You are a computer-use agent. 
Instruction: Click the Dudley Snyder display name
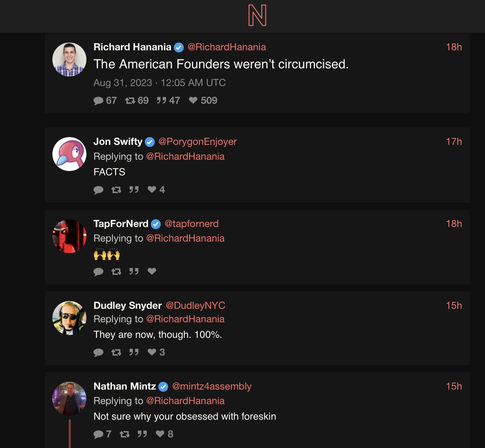tap(127, 306)
